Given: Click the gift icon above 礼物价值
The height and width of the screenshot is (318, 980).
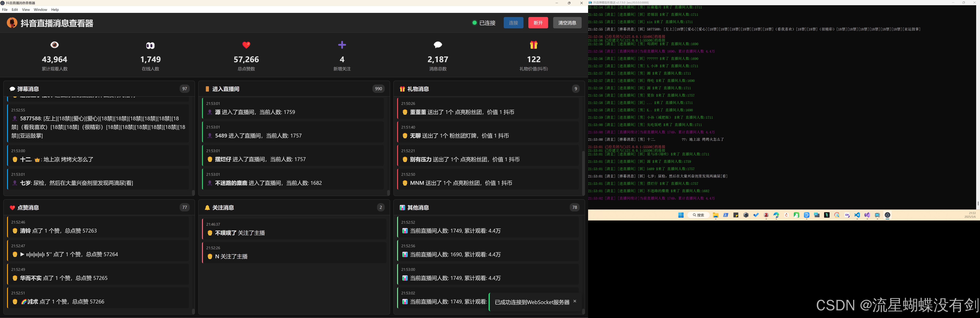Looking at the screenshot, I should coord(534,45).
